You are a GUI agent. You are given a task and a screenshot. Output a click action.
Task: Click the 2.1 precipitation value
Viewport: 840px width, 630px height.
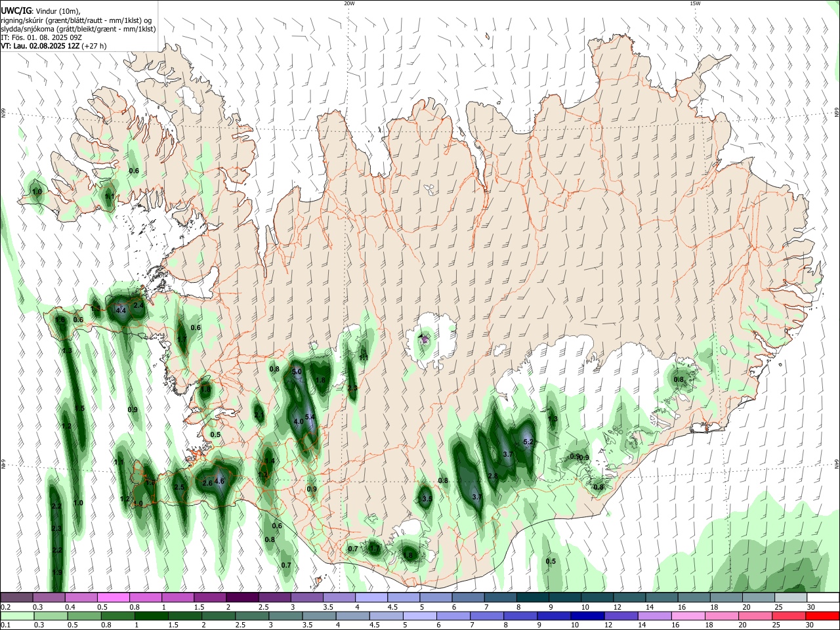[259, 415]
